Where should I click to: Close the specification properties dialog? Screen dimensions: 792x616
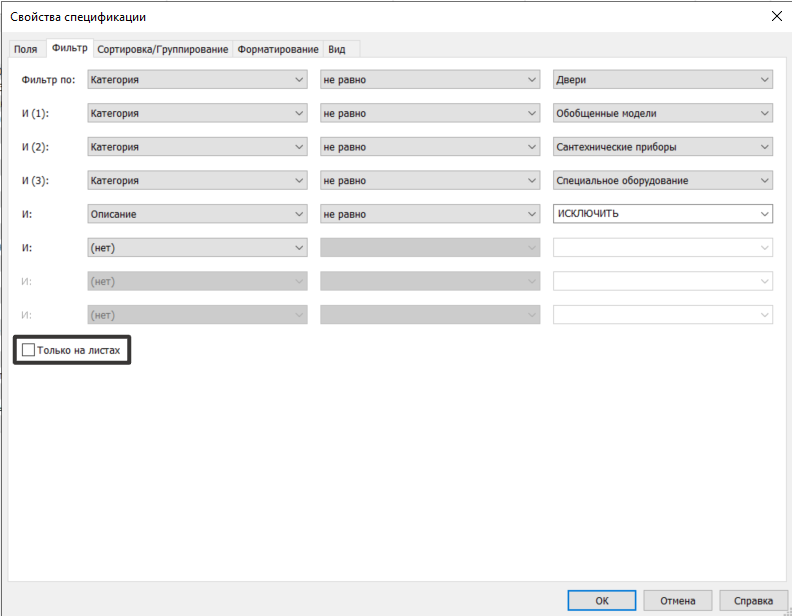(776, 15)
